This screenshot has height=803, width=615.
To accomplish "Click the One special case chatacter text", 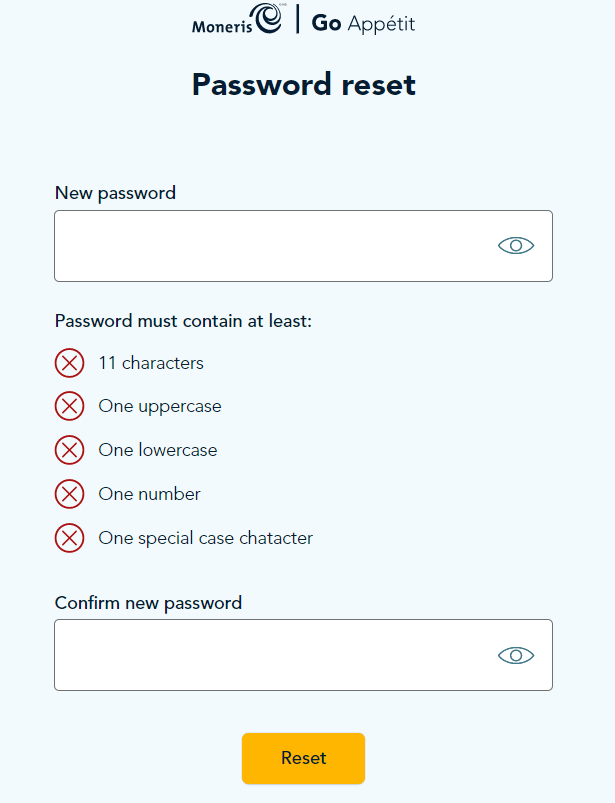I will pos(205,539).
